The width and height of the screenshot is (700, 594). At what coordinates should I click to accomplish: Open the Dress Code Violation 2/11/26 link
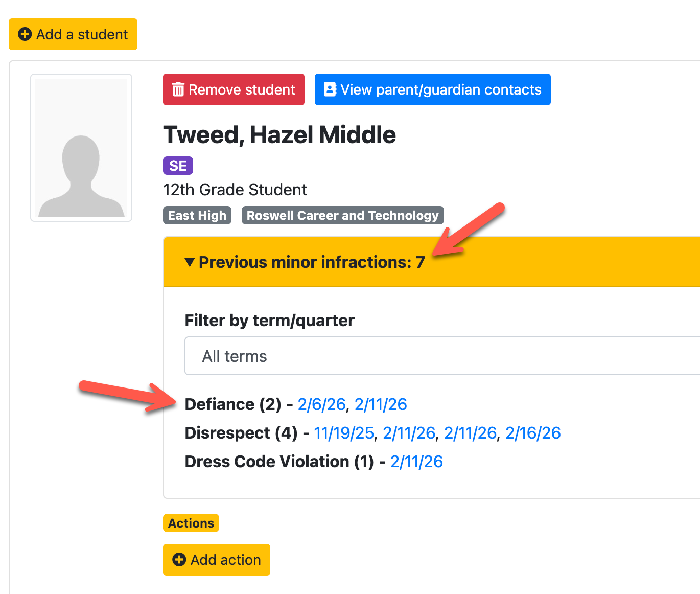416,462
